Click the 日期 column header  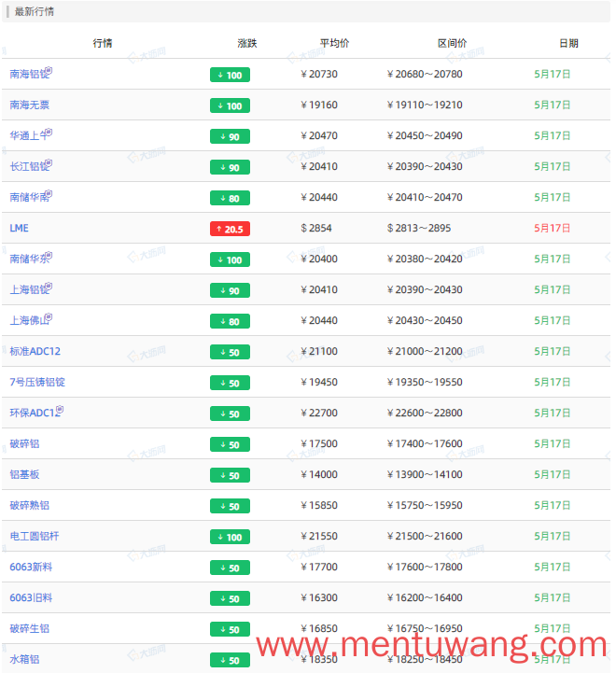[568, 43]
